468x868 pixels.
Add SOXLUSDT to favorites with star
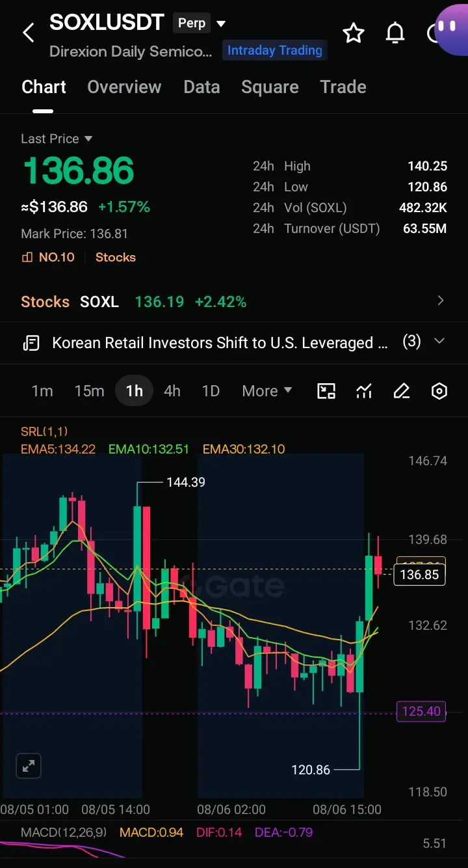354,33
